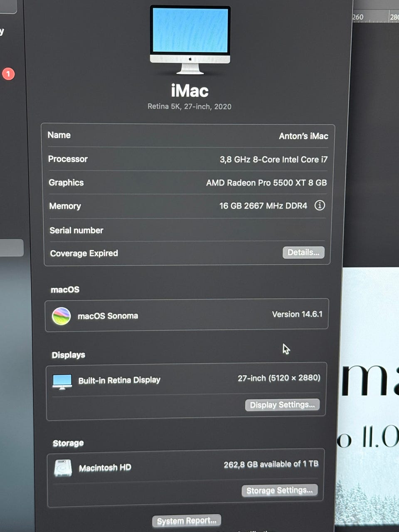Click the Macintosh HD drive icon
399x532 pixels.
[63, 468]
